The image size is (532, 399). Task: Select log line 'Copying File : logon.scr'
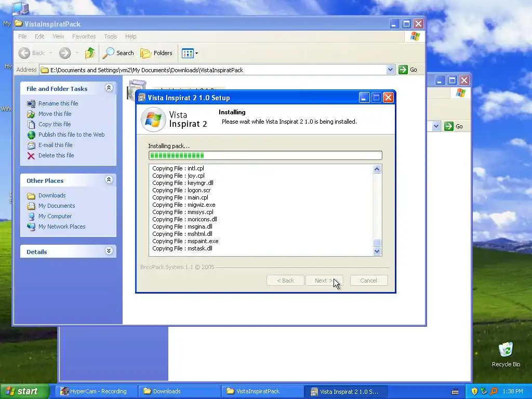coord(181,190)
